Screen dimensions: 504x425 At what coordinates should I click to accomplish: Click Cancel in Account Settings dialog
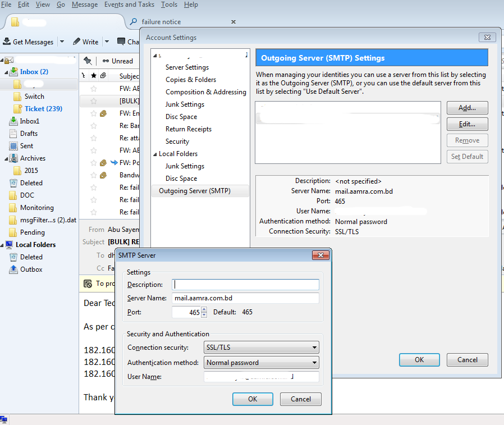click(468, 360)
